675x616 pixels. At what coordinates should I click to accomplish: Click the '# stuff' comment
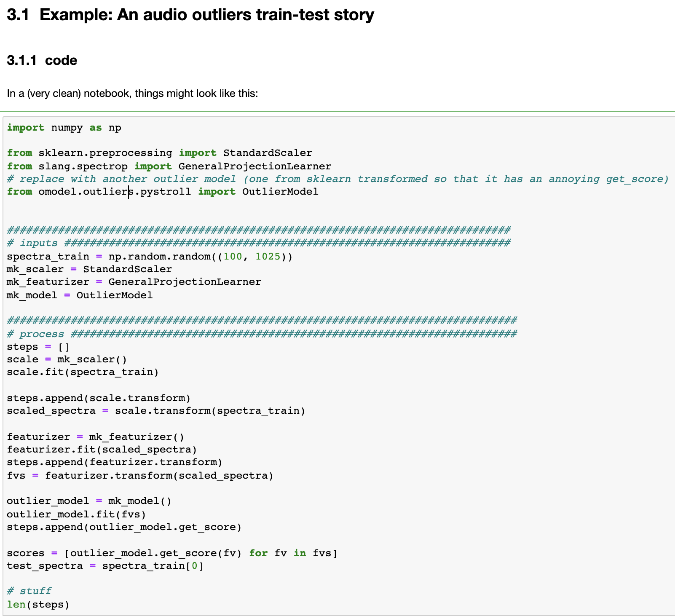click(x=29, y=591)
